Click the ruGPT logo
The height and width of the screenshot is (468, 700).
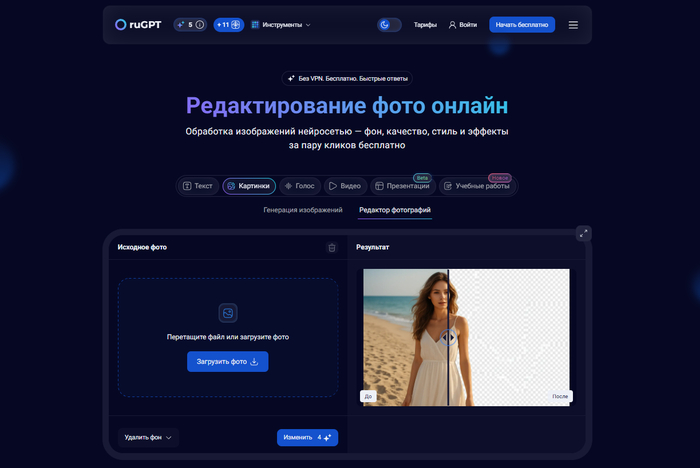tap(138, 24)
